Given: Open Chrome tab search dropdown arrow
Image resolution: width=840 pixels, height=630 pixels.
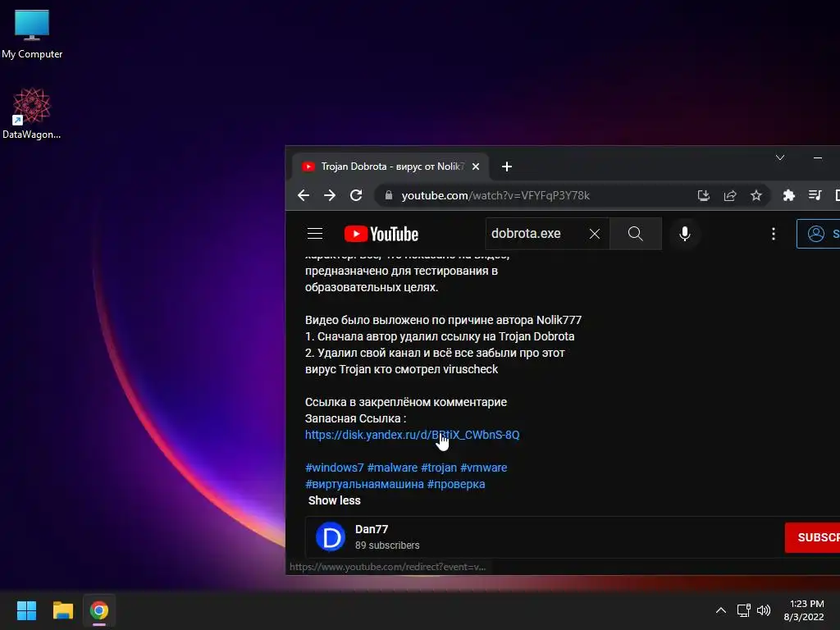Looking at the screenshot, I should point(780,157).
